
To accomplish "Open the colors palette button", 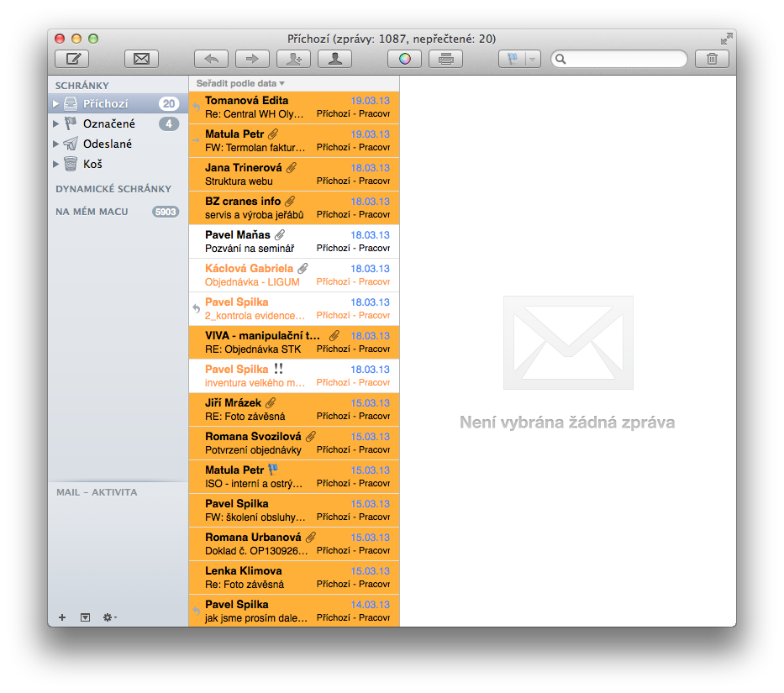I will [x=404, y=59].
